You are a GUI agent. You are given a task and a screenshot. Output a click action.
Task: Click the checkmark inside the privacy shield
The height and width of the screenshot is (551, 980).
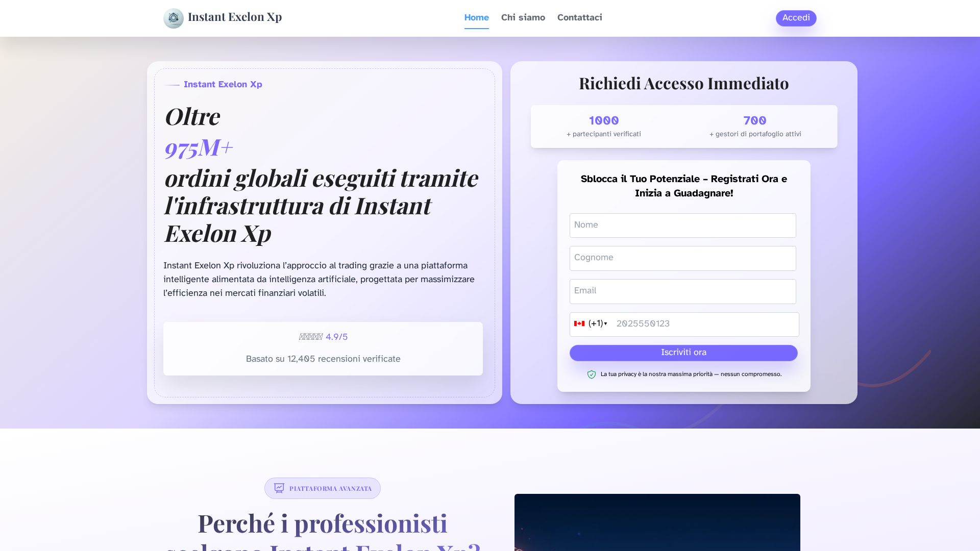[592, 374]
